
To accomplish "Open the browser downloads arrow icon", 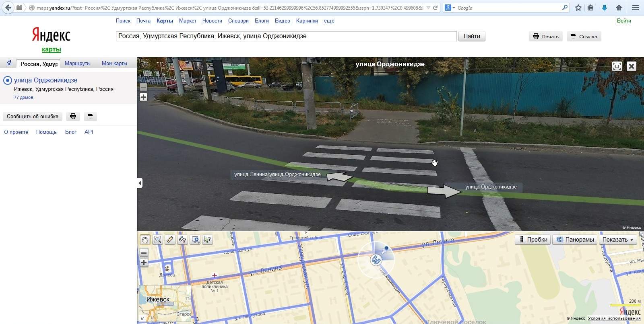I will click(x=605, y=8).
